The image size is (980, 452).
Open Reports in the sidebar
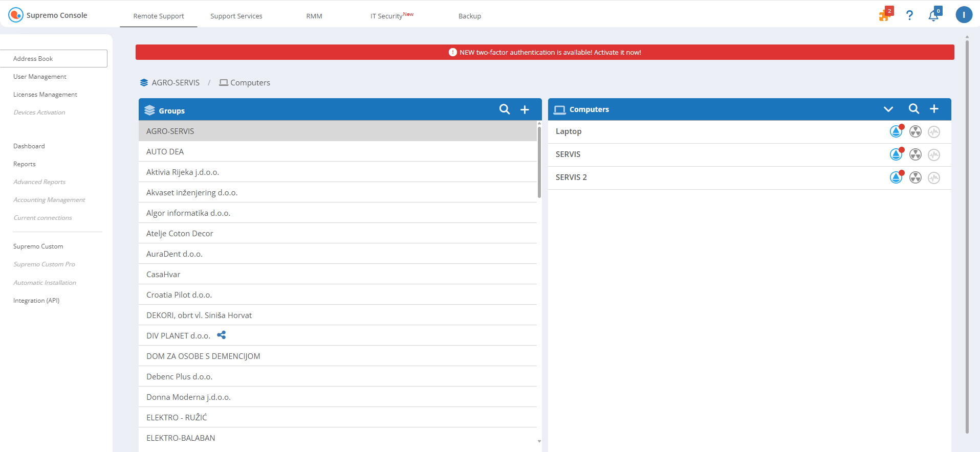25,164
